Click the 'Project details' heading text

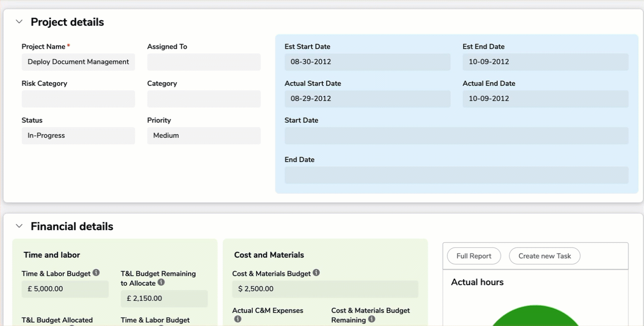point(67,22)
